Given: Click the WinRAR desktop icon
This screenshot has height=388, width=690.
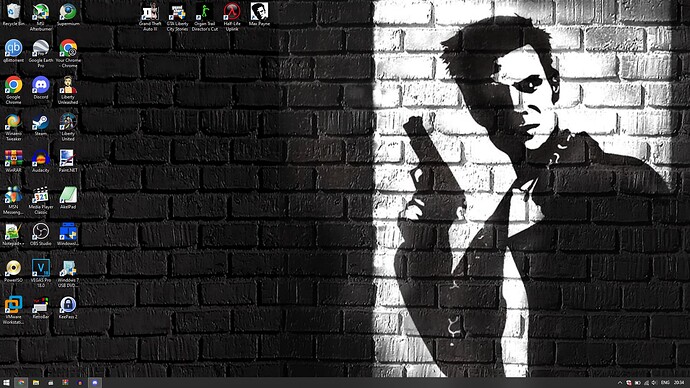Looking at the screenshot, I should click(13, 161).
